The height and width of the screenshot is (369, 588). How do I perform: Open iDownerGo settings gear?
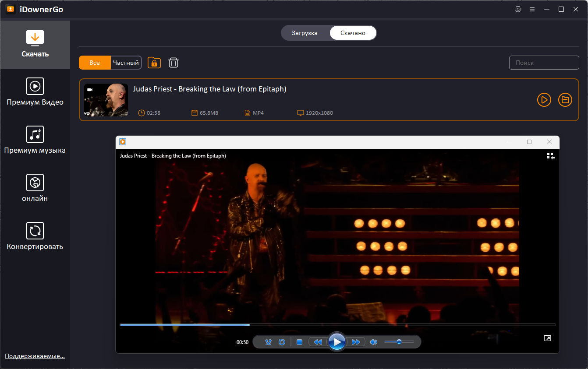pyautogui.click(x=518, y=9)
